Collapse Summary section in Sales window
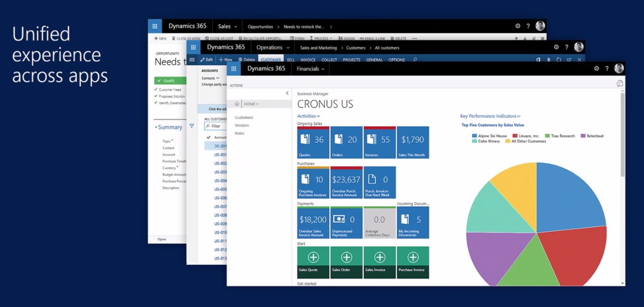644x307 pixels. tap(157, 127)
